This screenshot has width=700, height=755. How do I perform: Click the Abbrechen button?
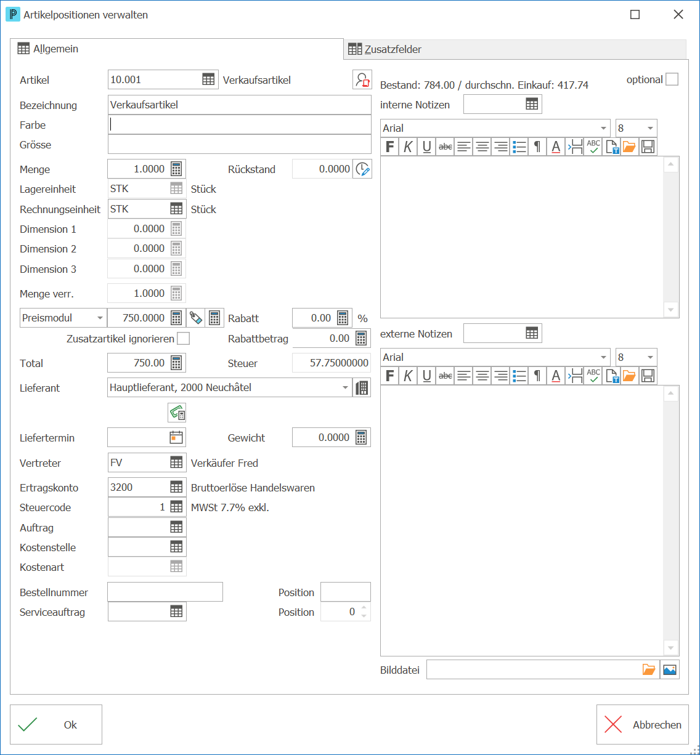(643, 724)
